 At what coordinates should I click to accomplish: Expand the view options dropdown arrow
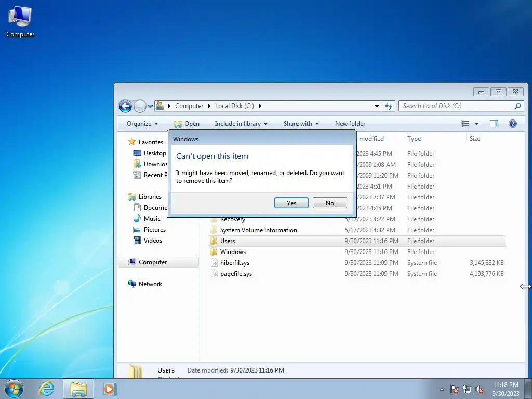[x=476, y=124]
